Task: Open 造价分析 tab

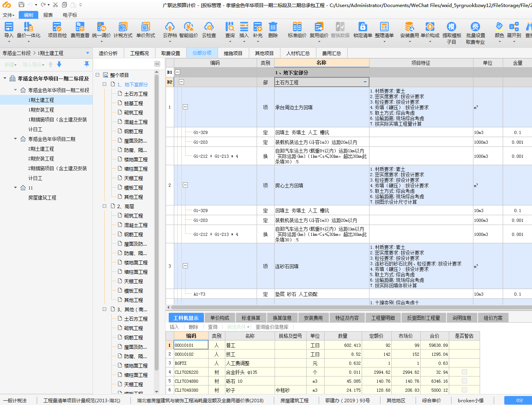Action: click(x=108, y=53)
